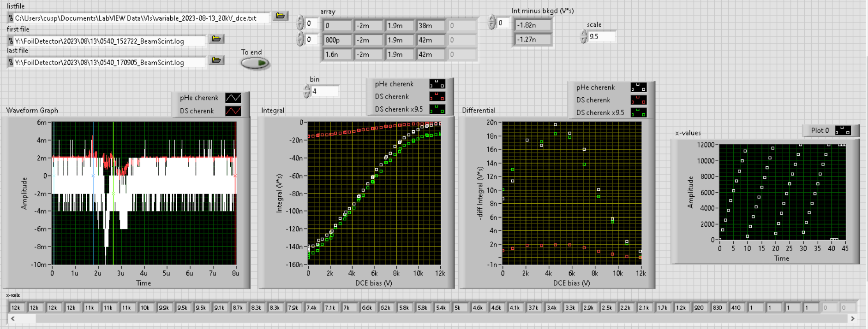Click the last file browse folder icon
The height and width of the screenshot is (329, 868).
(216, 60)
